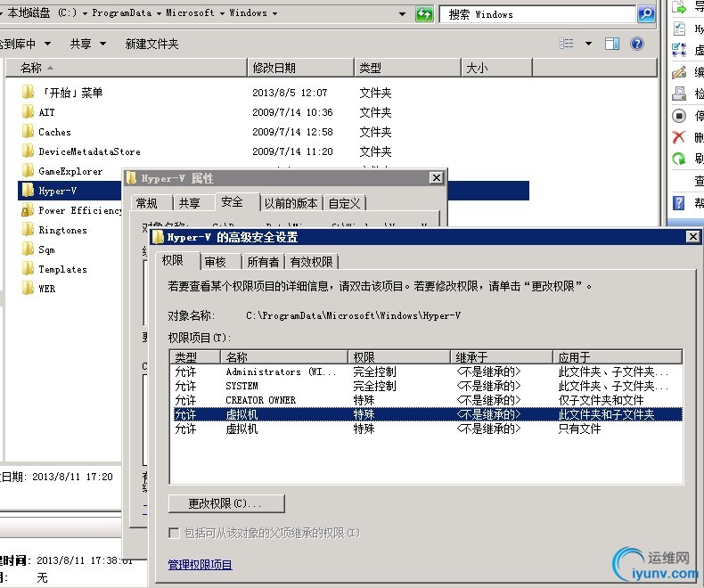Open the 管理权限项目 link

pyautogui.click(x=200, y=564)
